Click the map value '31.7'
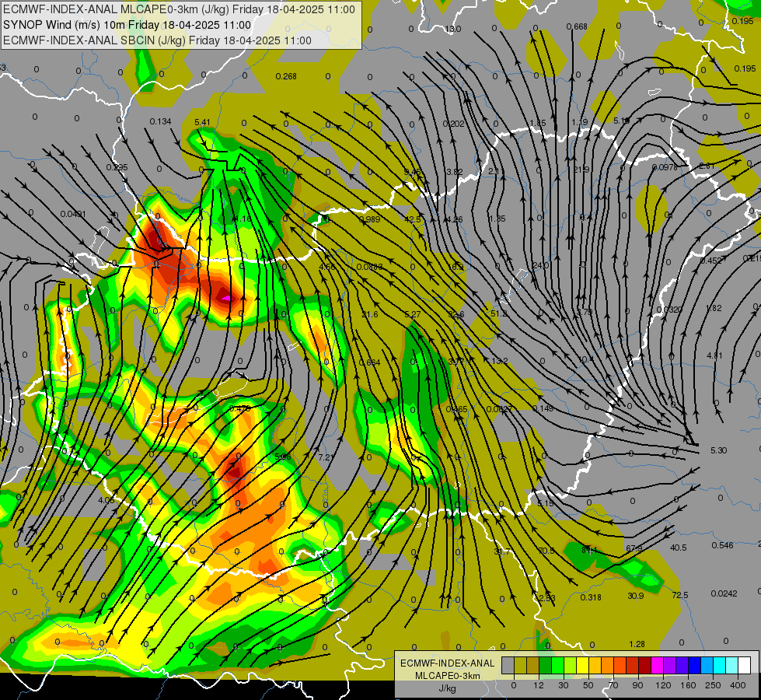The width and height of the screenshot is (761, 700). [x=502, y=551]
